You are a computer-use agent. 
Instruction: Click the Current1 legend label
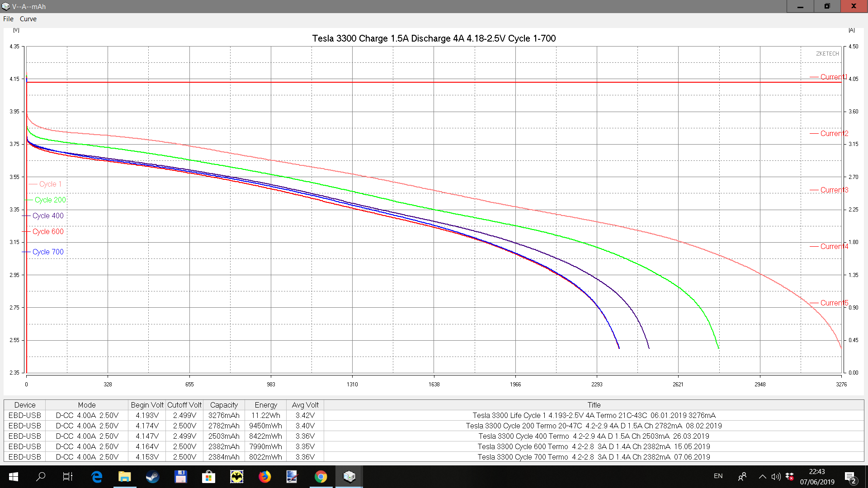[833, 77]
